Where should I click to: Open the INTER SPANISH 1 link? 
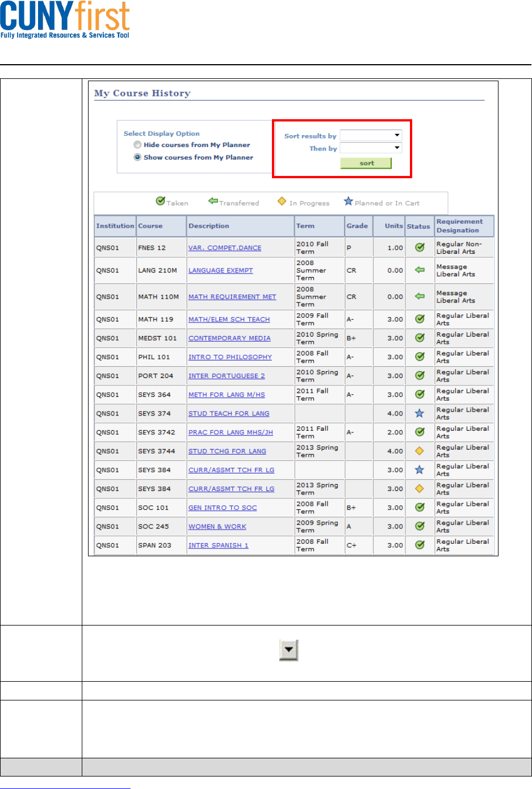click(219, 545)
